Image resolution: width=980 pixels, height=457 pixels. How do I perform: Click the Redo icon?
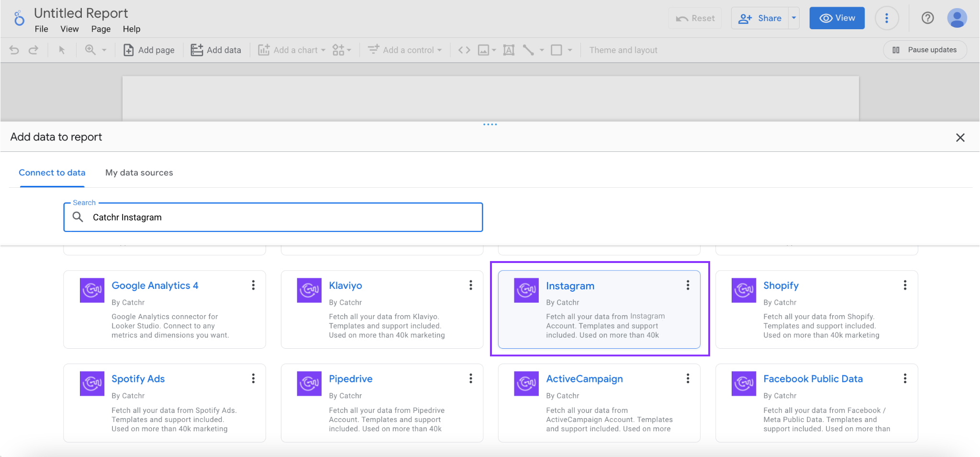click(x=33, y=49)
